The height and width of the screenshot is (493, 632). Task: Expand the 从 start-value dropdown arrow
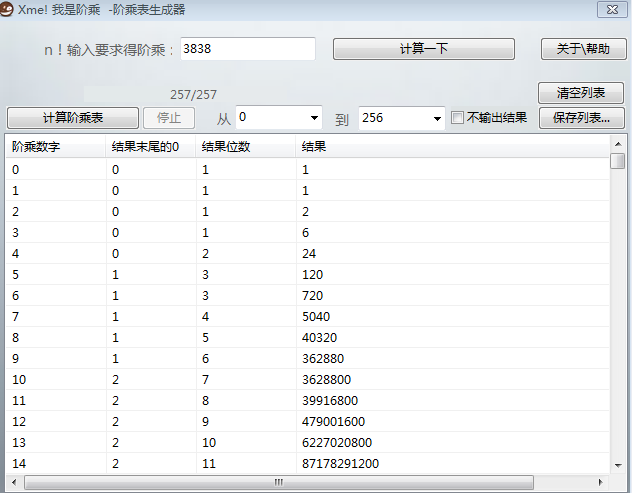314,118
